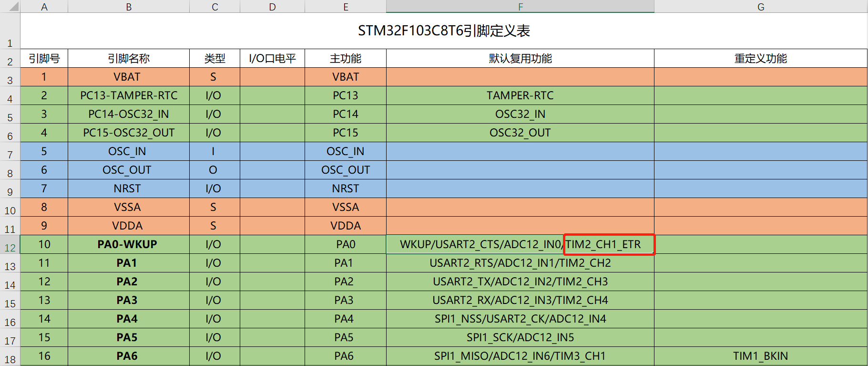
Task: Select the OSC_OUT pin name cell
Action: [129, 170]
